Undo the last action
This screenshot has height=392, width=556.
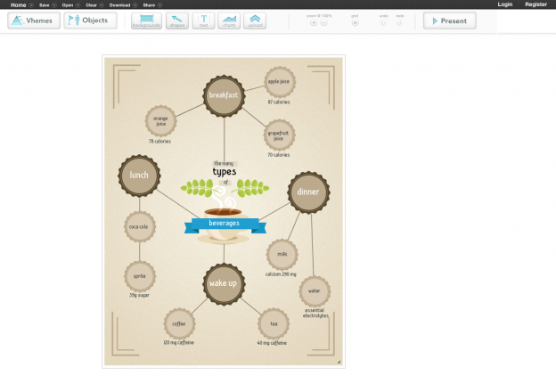point(384,23)
